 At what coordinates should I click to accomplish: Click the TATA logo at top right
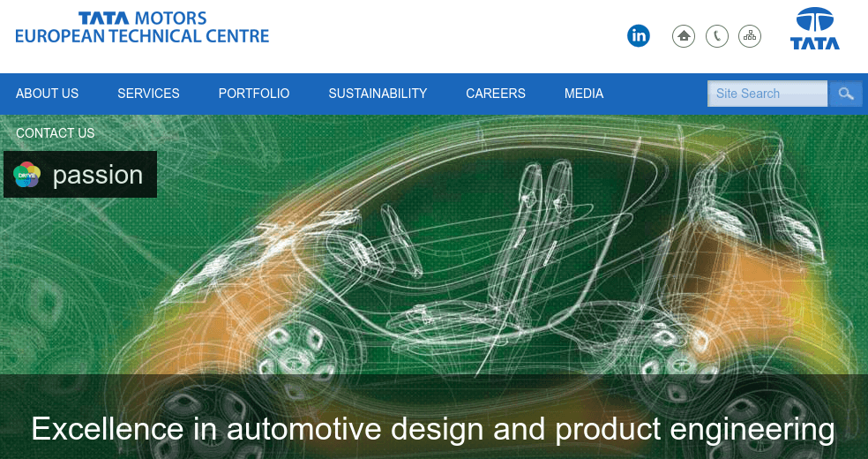814,29
